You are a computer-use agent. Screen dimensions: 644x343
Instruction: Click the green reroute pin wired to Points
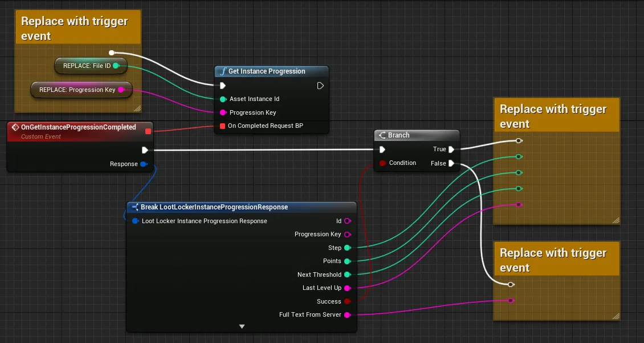point(519,173)
